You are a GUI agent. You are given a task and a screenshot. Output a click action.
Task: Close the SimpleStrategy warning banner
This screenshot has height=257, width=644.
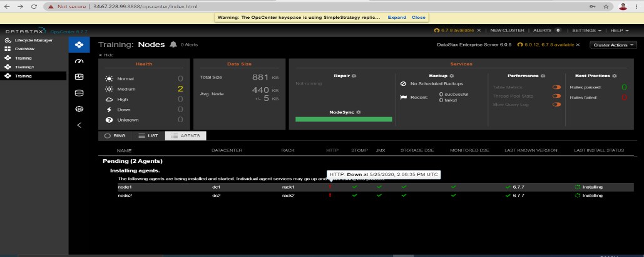419,18
